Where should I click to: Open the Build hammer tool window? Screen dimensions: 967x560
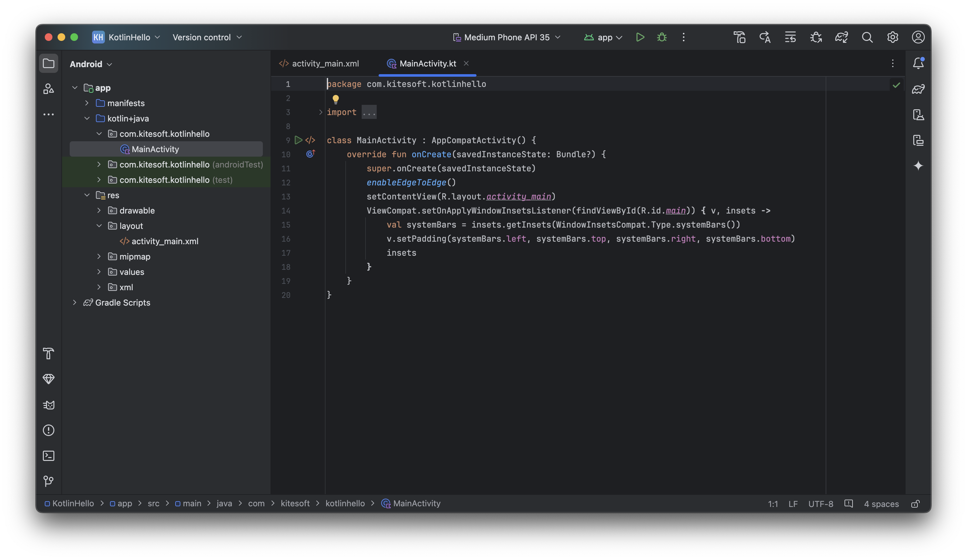tap(49, 353)
